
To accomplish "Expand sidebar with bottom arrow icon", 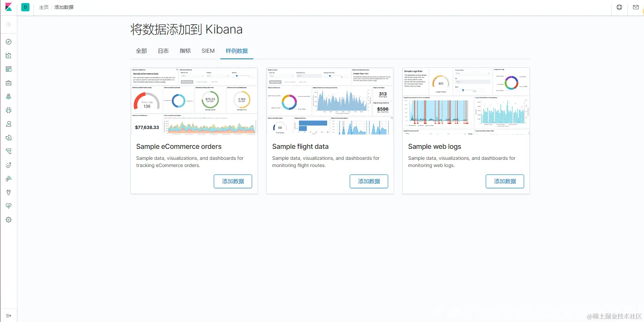I will (x=9, y=315).
